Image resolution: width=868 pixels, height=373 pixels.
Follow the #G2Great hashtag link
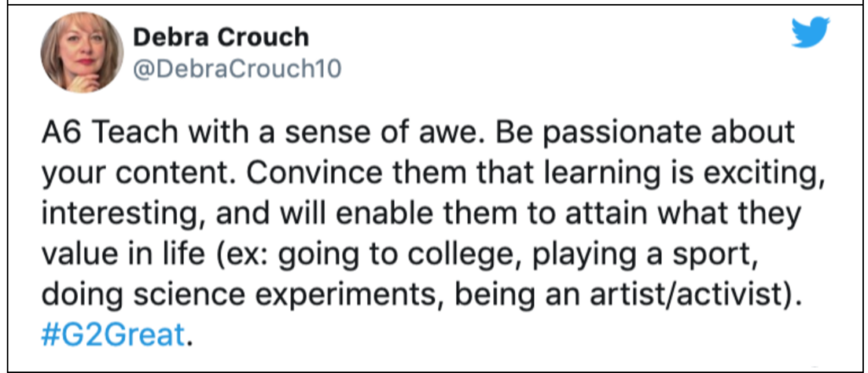pyautogui.click(x=113, y=335)
